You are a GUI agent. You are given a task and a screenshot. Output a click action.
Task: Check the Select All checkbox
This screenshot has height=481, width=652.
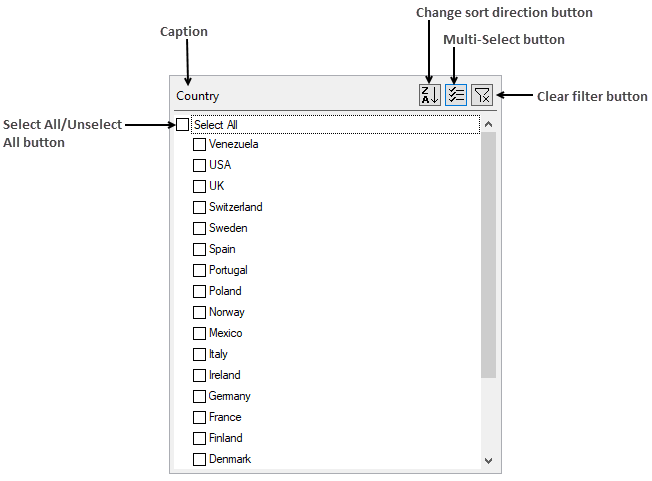(183, 124)
